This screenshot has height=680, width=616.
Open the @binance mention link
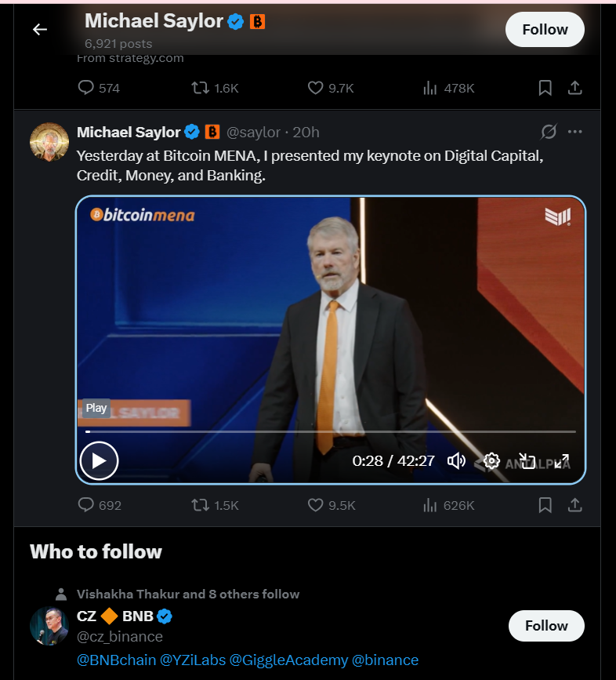(x=385, y=660)
